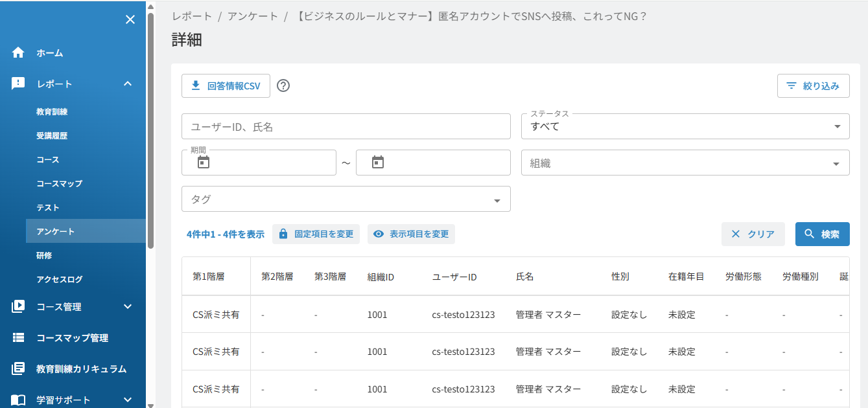Click the help question mark icon
868x408 pixels.
283,85
